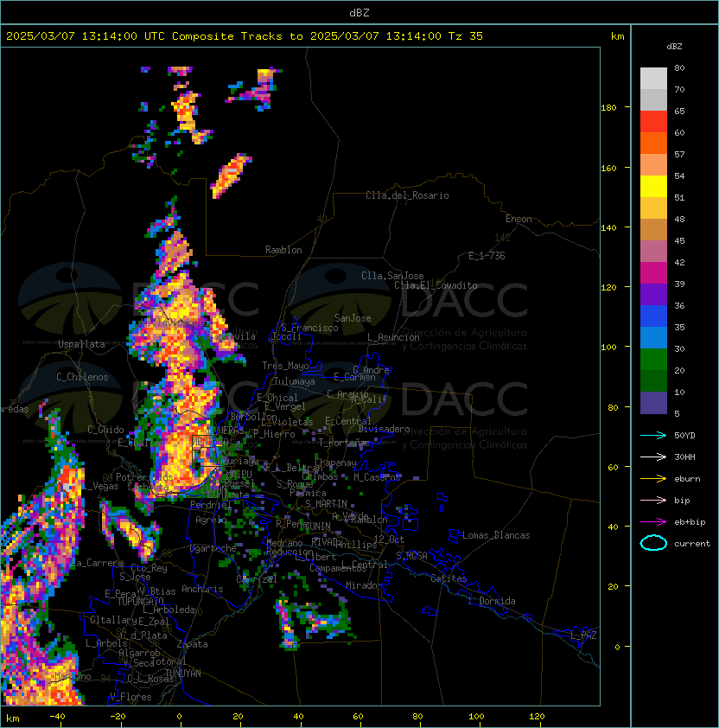Image resolution: width=719 pixels, height=728 pixels.
Task: Click the dBZ title in the top bar
Action: 359,13
